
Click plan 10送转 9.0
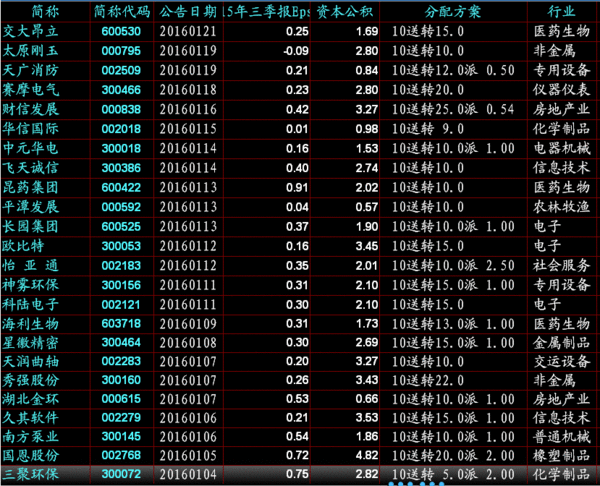click(x=428, y=129)
